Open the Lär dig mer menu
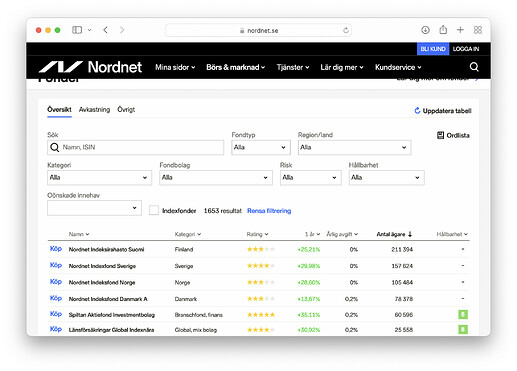This screenshot has width=517, height=371. pyautogui.click(x=342, y=67)
